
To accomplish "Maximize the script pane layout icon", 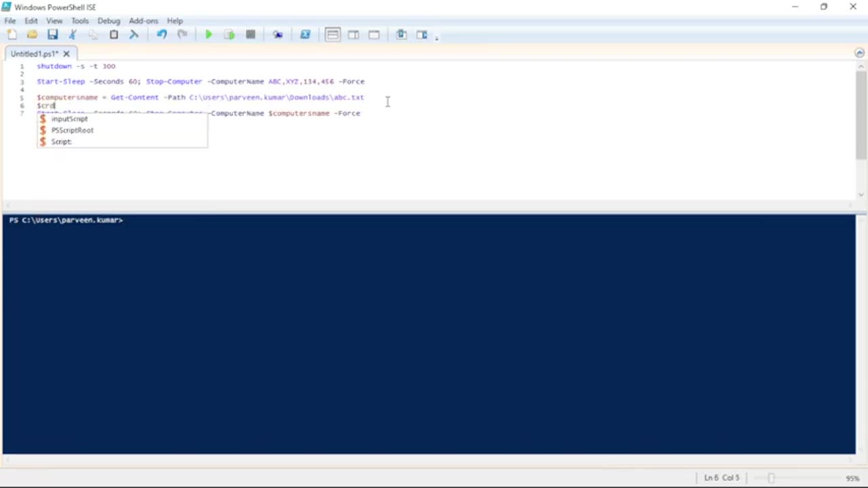I will [374, 35].
